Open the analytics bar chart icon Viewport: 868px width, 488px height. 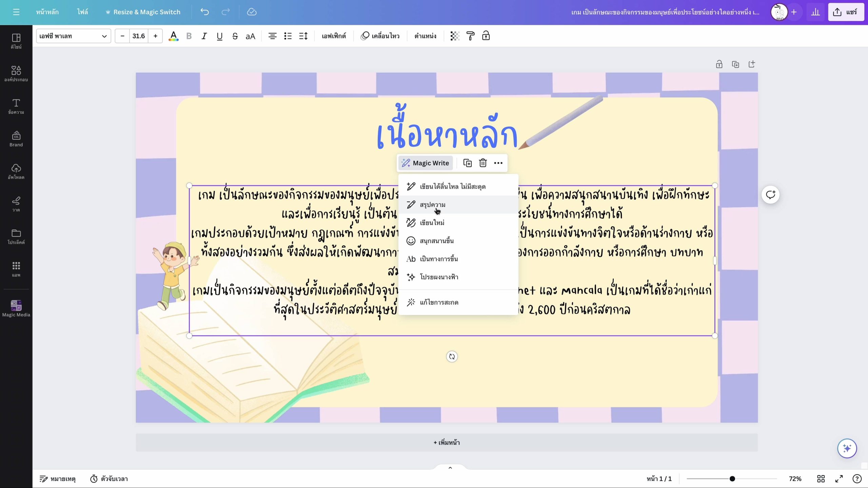click(x=815, y=12)
